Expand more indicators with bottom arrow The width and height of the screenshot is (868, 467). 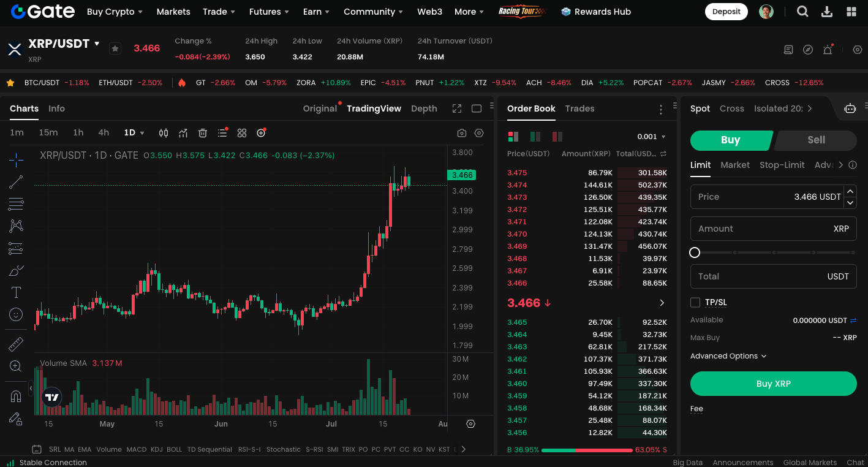tap(464, 449)
